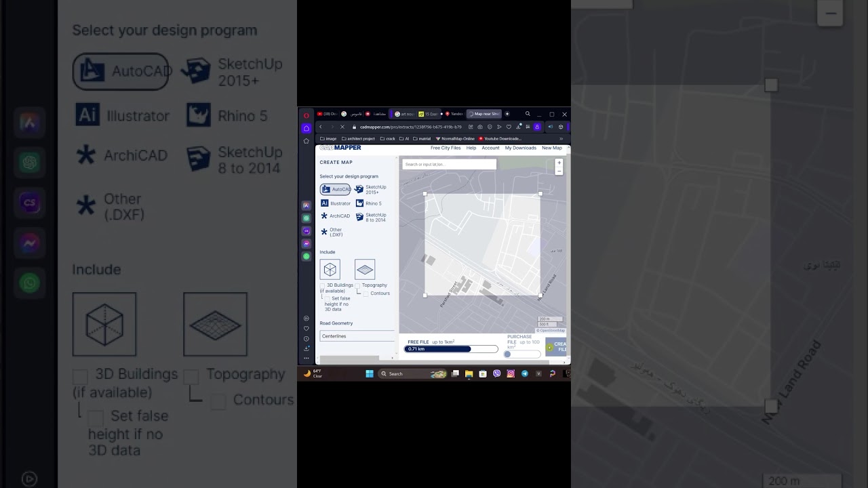This screenshot has height=488, width=868.
Task: Switch to the 15 Exam tab
Action: coord(428,114)
